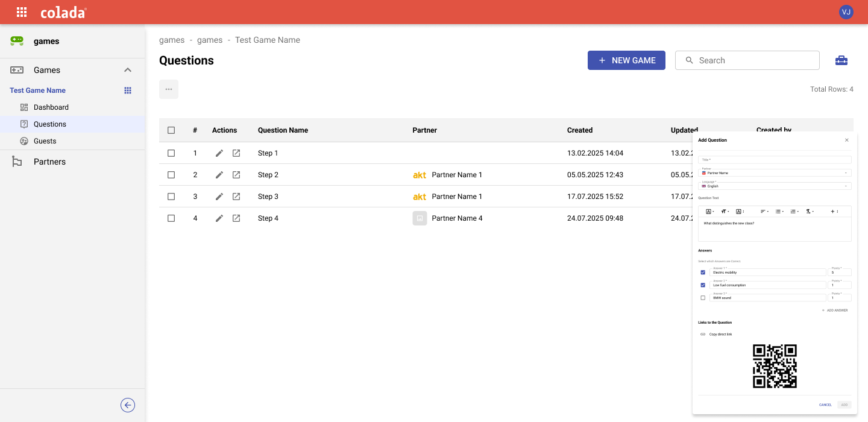Click the NEW GAME button
This screenshot has height=422, width=868.
tap(626, 60)
